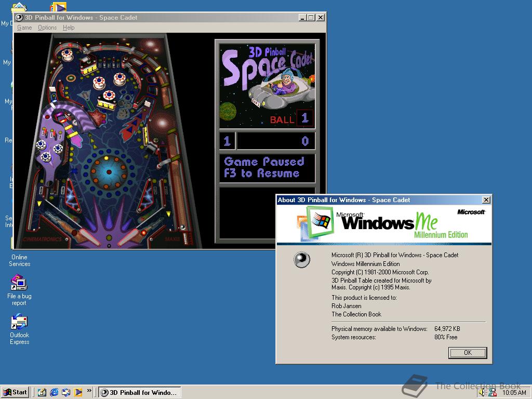Click the pinball ball icon in About dialog
This screenshot has height=399, width=532.
(x=302, y=260)
